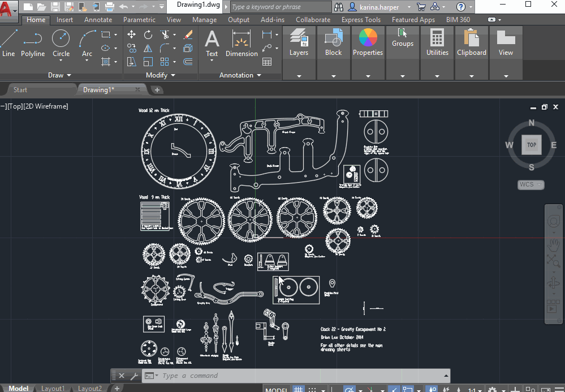
Task: Insert a Table from Annotation panel
Action: [267, 62]
